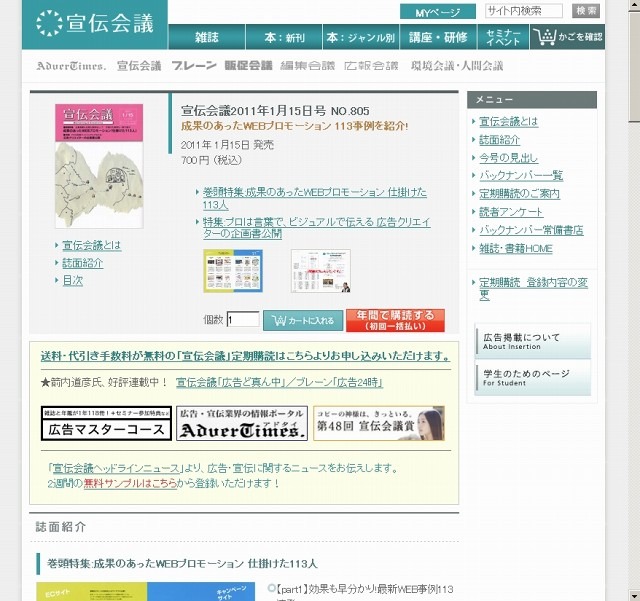The image size is (640, 601).
Task: Open the 本：新刊 navigation tab
Action: pyautogui.click(x=284, y=37)
